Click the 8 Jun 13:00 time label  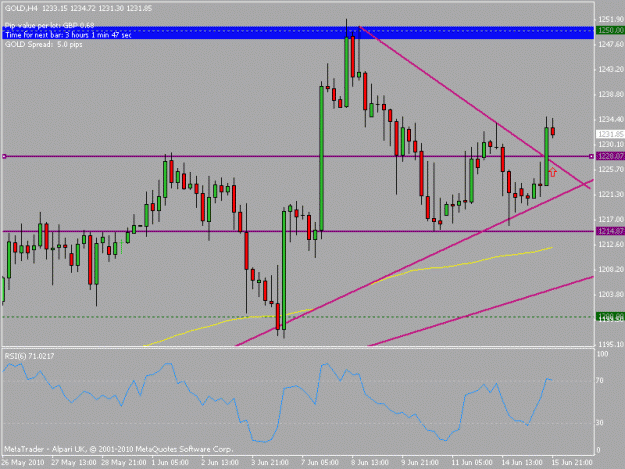pyautogui.click(x=369, y=463)
